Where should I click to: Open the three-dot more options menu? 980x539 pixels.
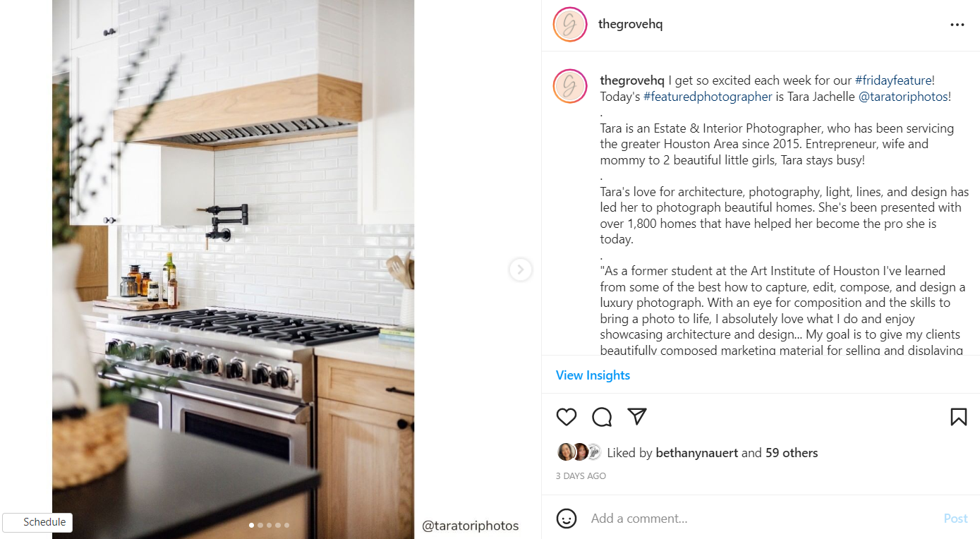(x=957, y=25)
